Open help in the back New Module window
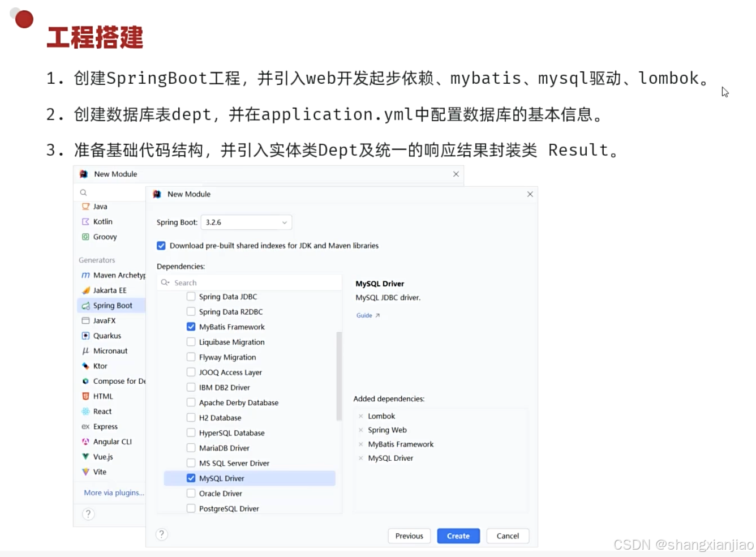This screenshot has width=756, height=557. coord(88,514)
